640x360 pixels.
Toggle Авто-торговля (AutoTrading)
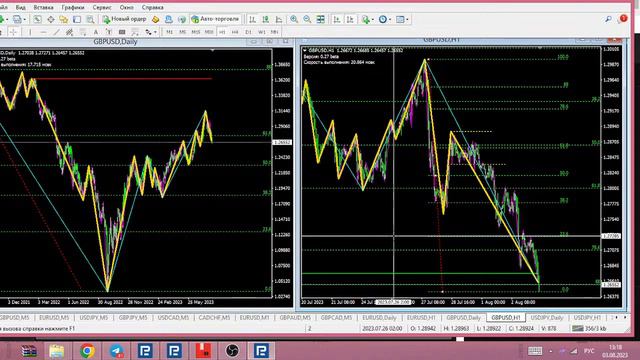(x=215, y=19)
